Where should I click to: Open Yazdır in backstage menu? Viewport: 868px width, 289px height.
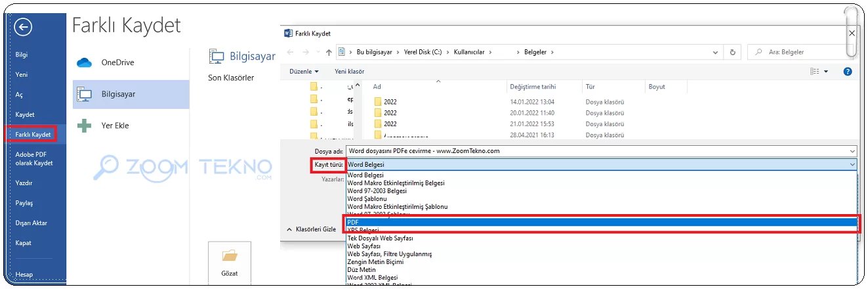(x=24, y=183)
